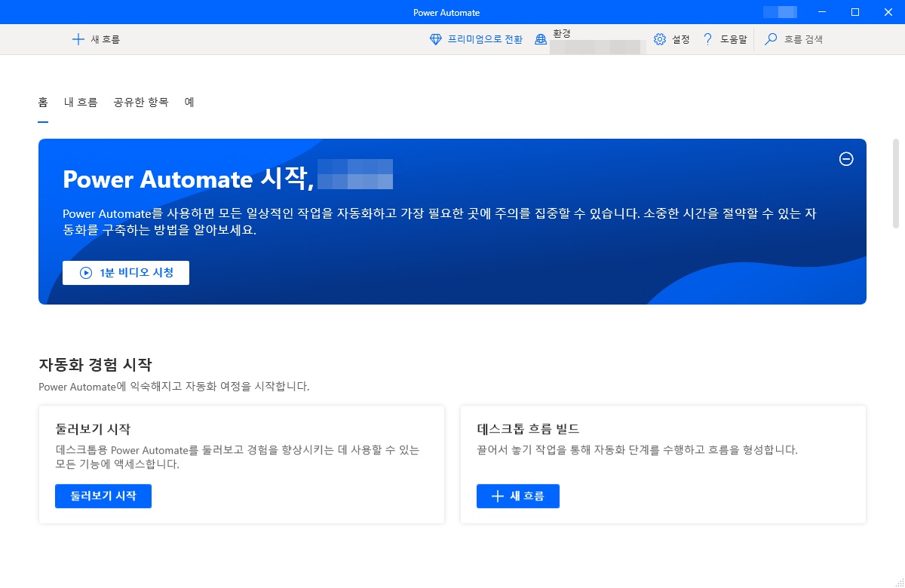Open 설정 via the gear icon
This screenshot has width=905, height=588.
click(x=659, y=38)
